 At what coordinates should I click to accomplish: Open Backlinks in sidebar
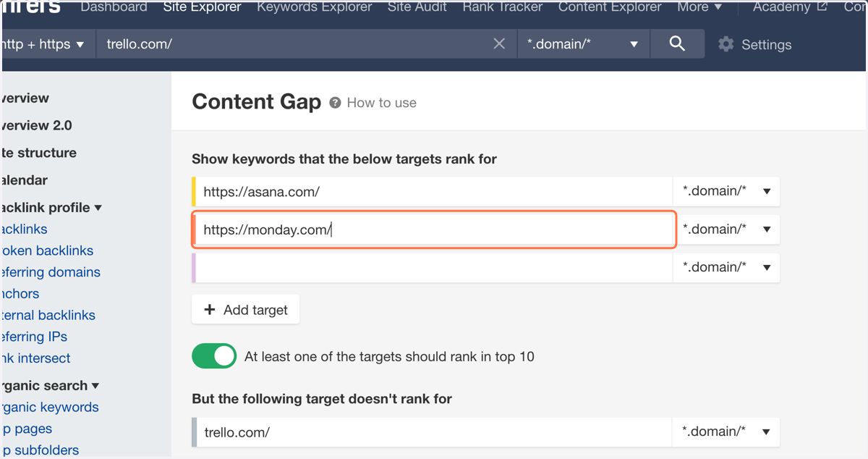click(25, 230)
